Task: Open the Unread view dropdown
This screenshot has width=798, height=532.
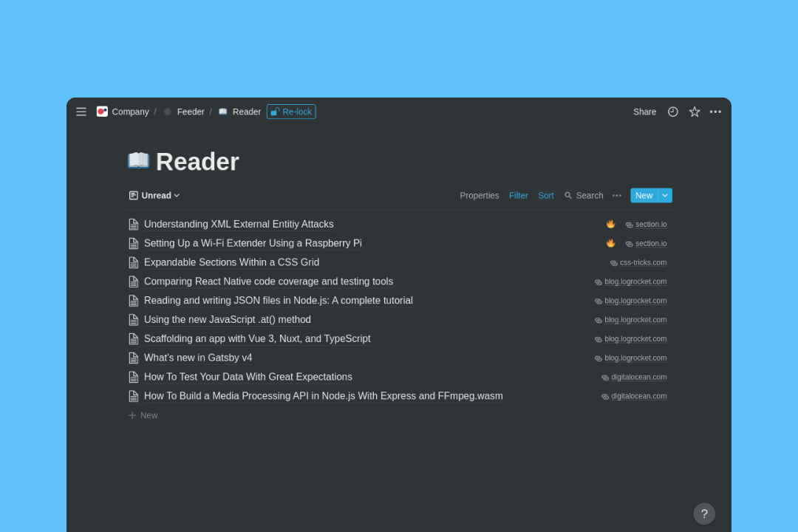Action: coord(154,196)
